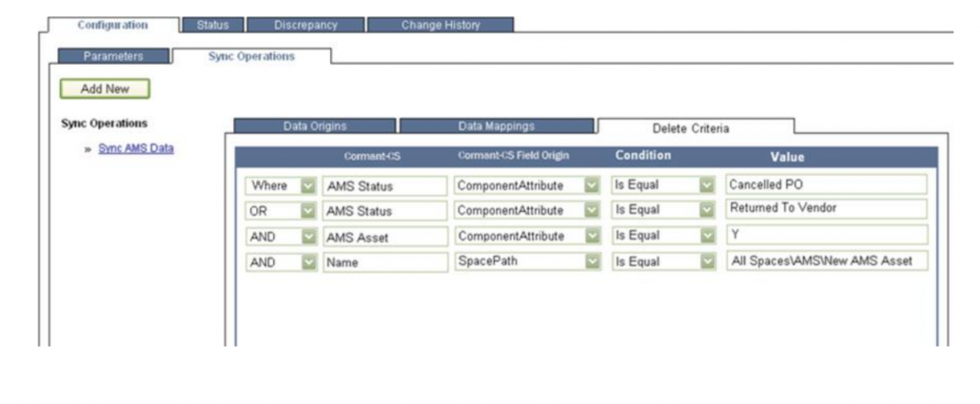The height and width of the screenshot is (404, 980).
Task: Select the Parameters sub-tab
Action: [x=112, y=56]
